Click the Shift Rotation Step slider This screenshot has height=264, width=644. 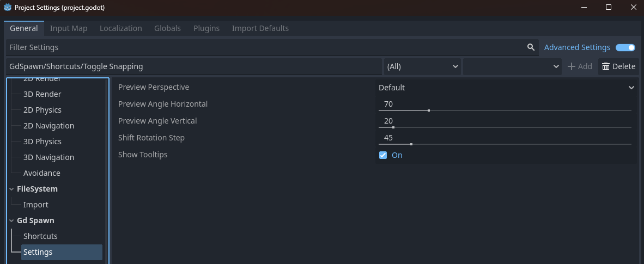click(505, 144)
